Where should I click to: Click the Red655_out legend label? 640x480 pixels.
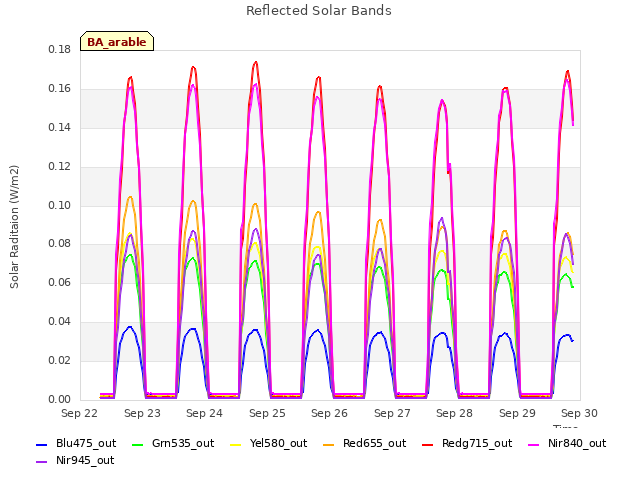tap(375, 443)
